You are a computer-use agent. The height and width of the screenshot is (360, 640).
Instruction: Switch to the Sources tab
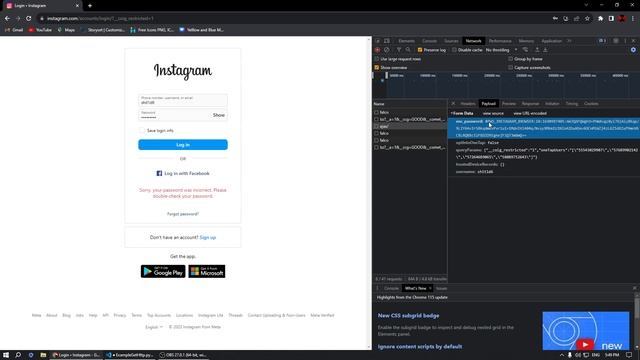coord(451,41)
